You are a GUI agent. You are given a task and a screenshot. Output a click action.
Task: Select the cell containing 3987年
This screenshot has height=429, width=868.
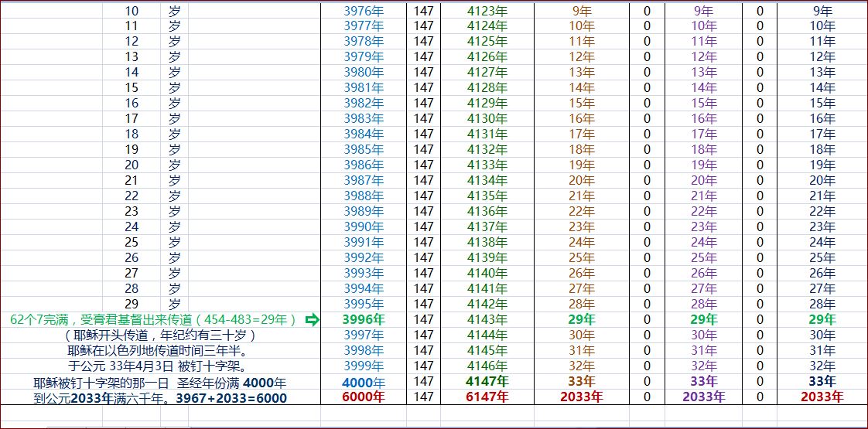coord(364,181)
